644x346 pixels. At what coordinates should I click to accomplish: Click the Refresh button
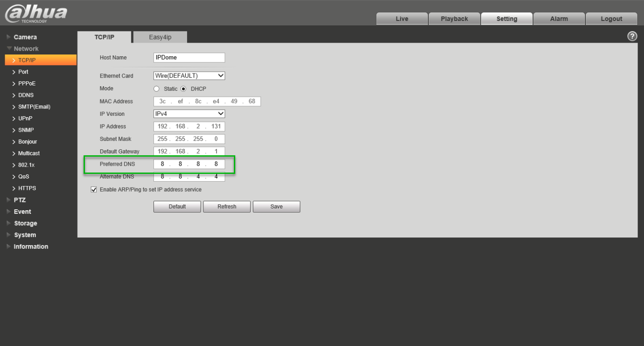(227, 207)
